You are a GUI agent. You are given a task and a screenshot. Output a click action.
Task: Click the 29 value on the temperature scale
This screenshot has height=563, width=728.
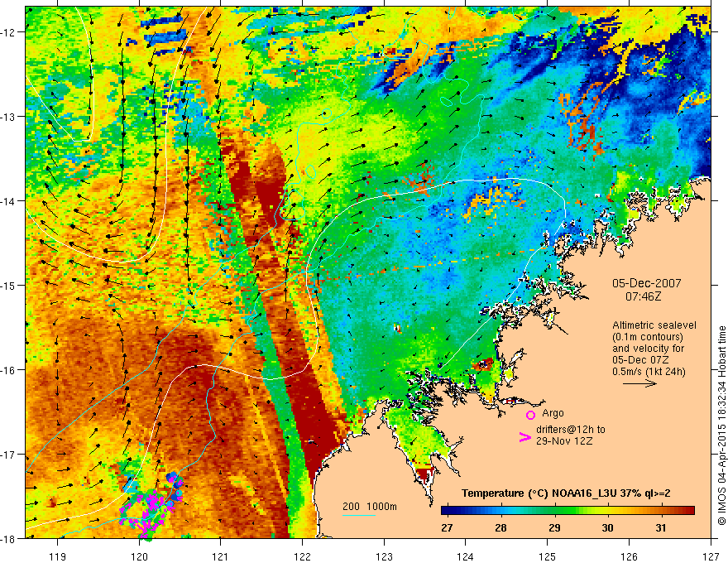click(554, 527)
